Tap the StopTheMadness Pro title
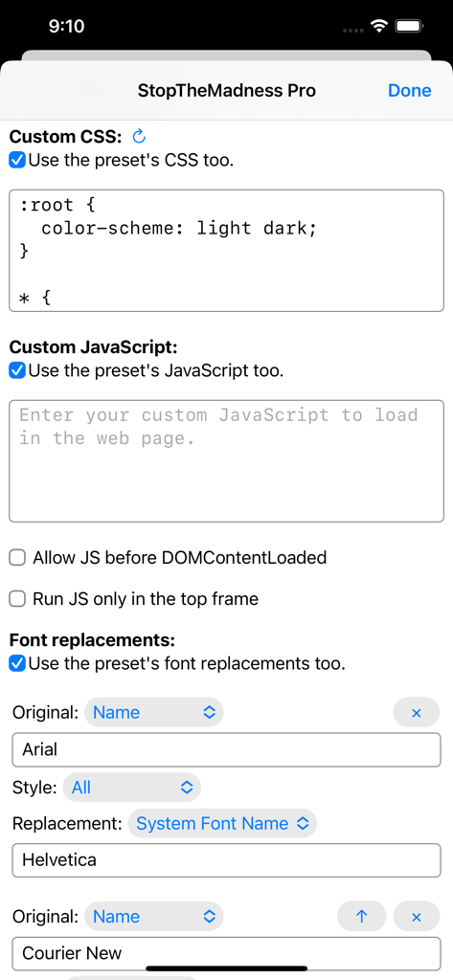Screen dimensions: 453x980 click(x=226, y=91)
